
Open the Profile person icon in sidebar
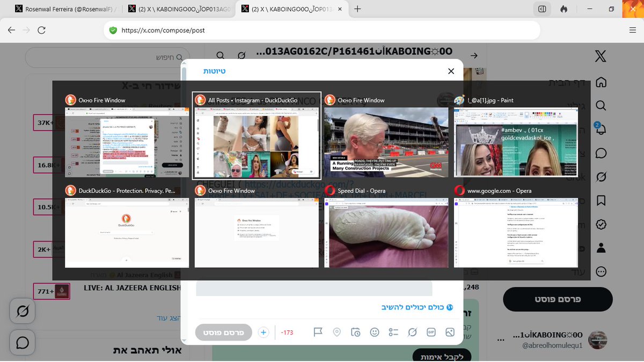coord(601,247)
